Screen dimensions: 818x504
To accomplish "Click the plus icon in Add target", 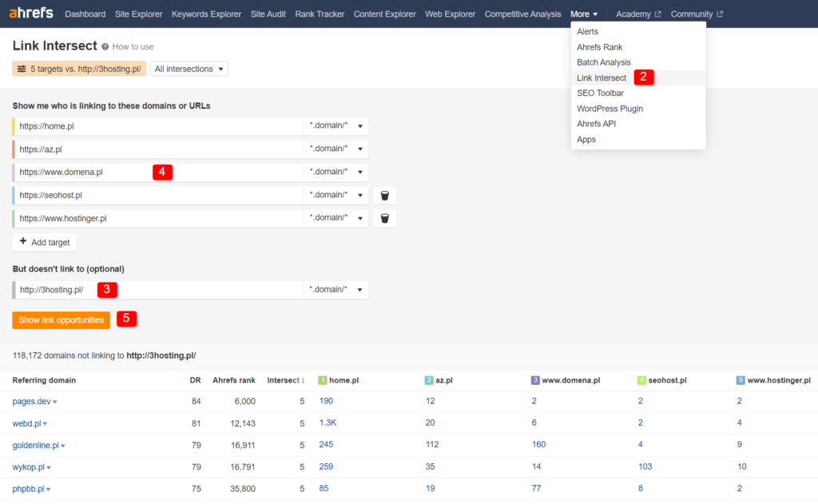I will 23,242.
